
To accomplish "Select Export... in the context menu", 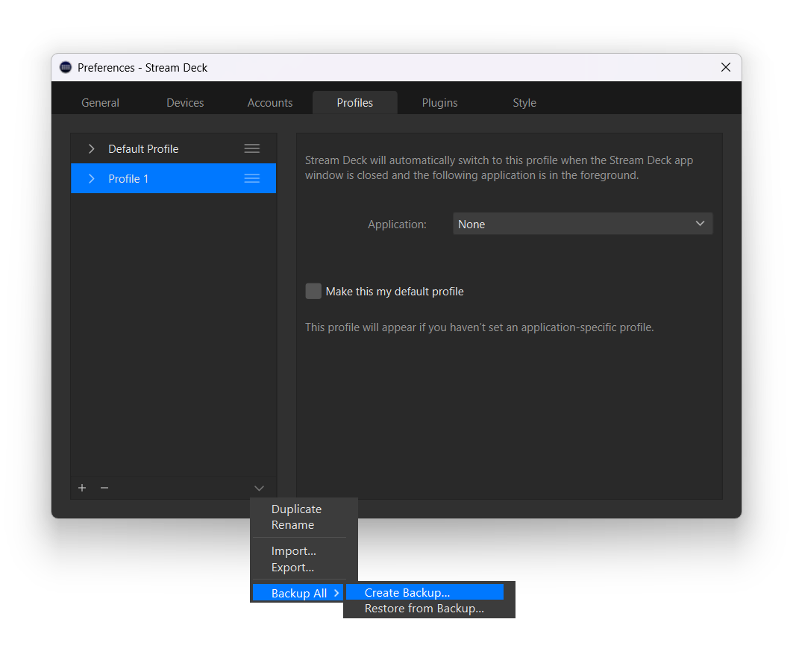I will click(292, 568).
